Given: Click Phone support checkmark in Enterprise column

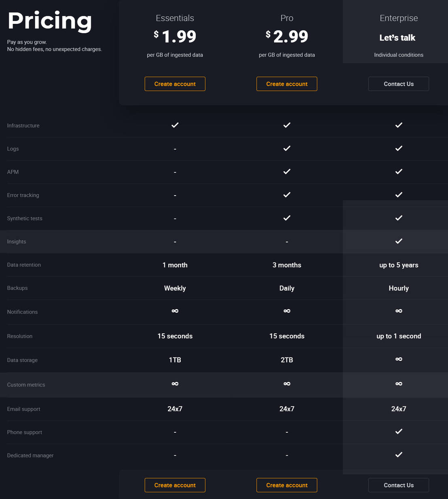Looking at the screenshot, I should pos(399,432).
